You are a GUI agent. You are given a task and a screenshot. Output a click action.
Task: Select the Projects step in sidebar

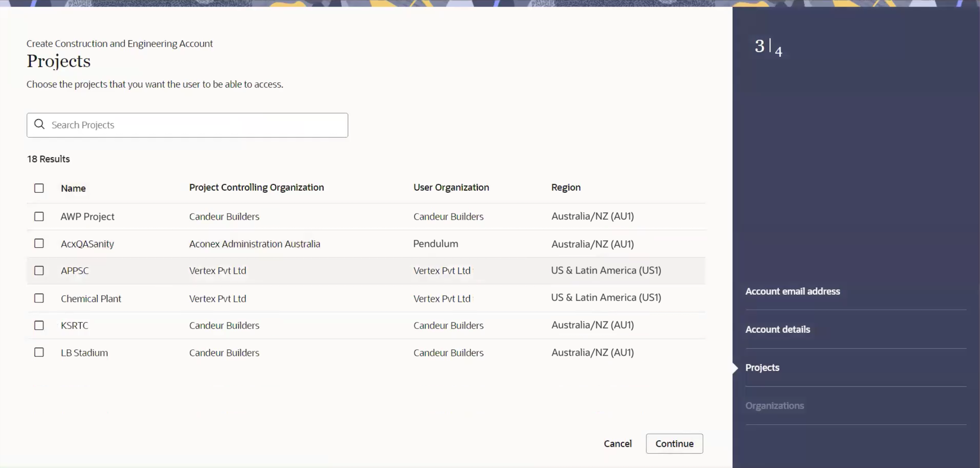[762, 368]
